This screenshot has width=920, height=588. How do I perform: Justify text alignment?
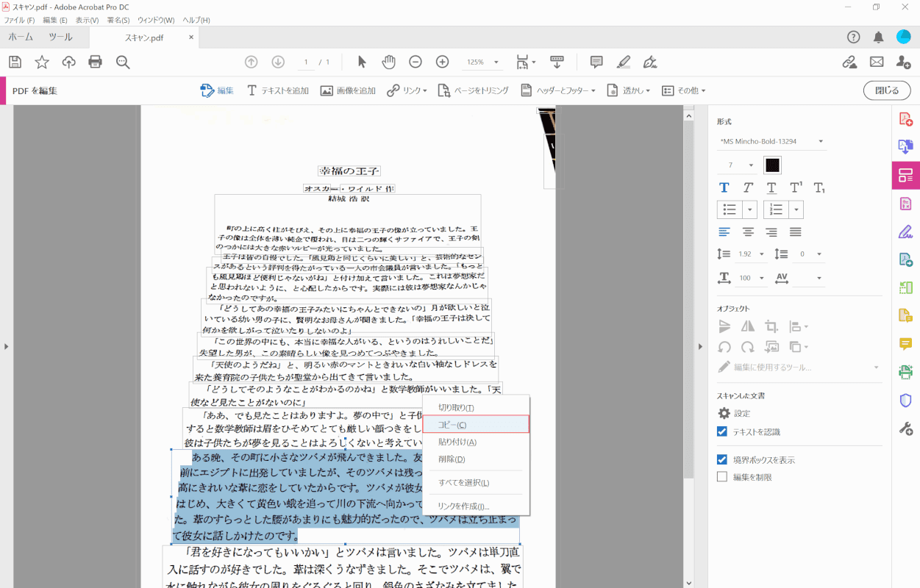796,232
